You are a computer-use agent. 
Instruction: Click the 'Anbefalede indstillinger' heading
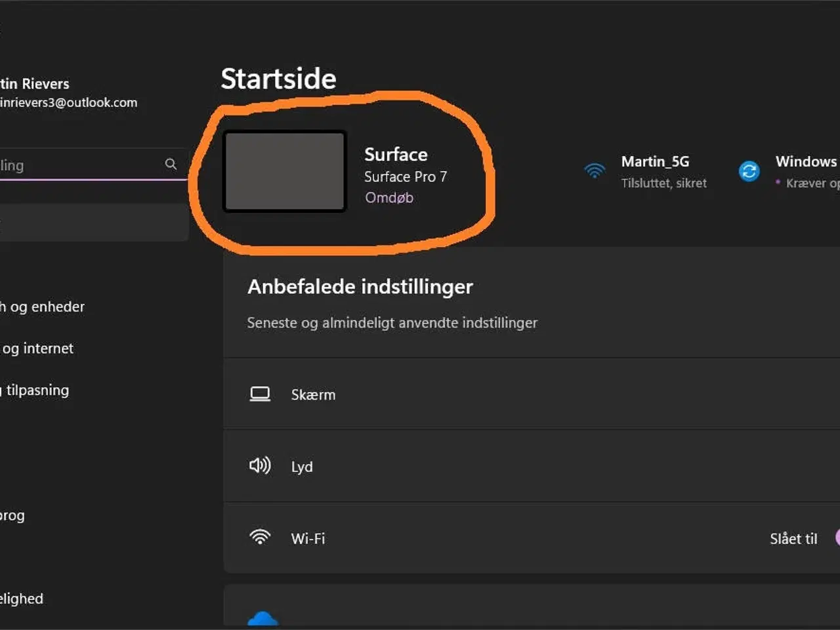point(360,287)
